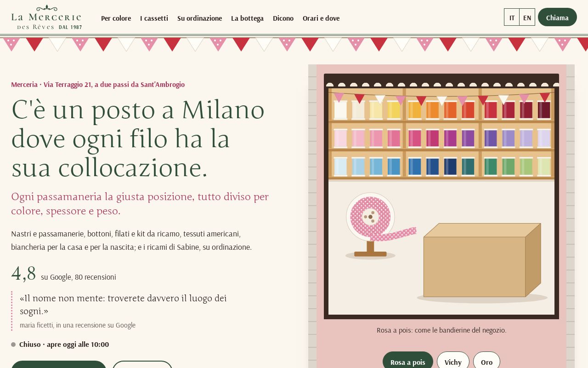Click the attribution "maria ficetti, in una recensione su Google"
The image size is (588, 368).
pos(78,325)
